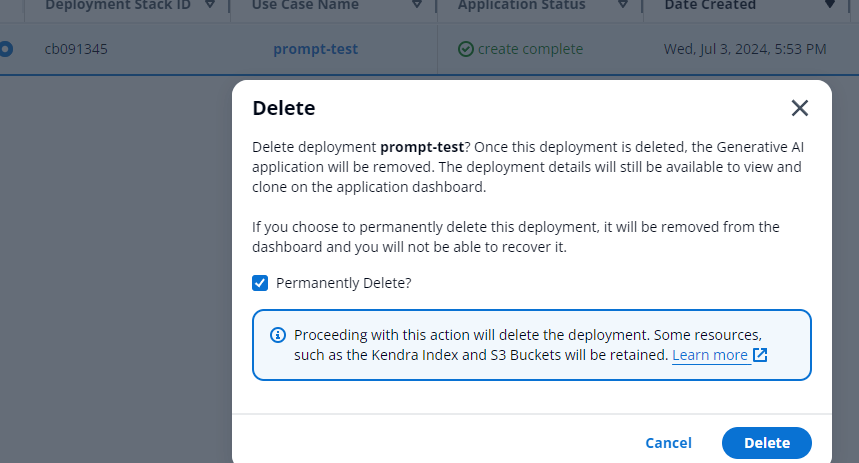The height and width of the screenshot is (463, 859).
Task: Click the Application Status column header
Action: tap(522, 5)
